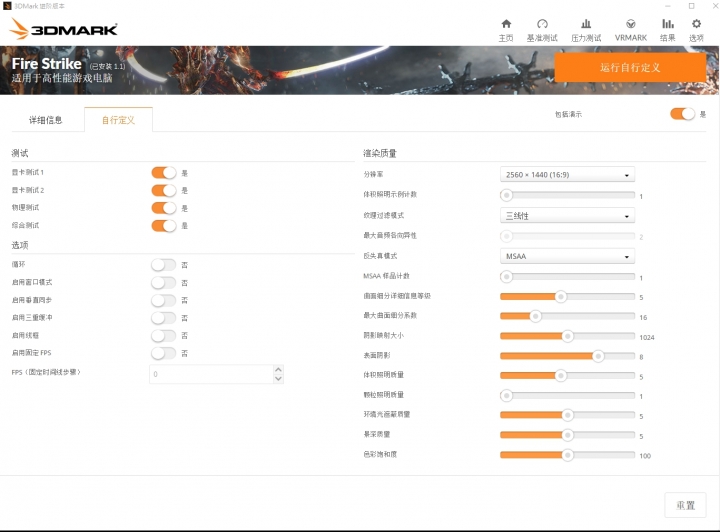The image size is (720, 532).
Task: Click the 环境光遮蔽质量 slider handle
Action: [568, 415]
